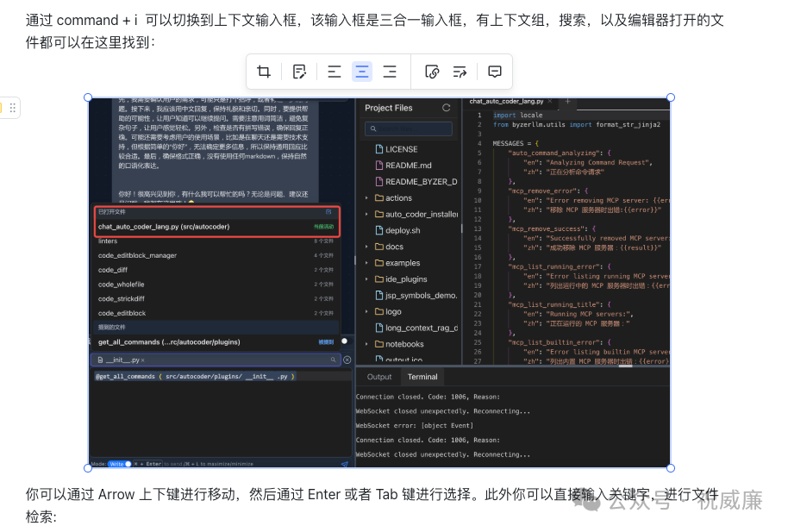
Task: Refresh the Project Files panel
Action: coord(446,108)
